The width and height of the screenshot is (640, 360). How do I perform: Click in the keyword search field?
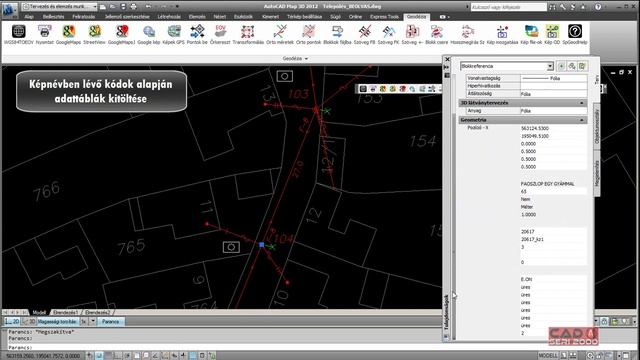(x=508, y=7)
